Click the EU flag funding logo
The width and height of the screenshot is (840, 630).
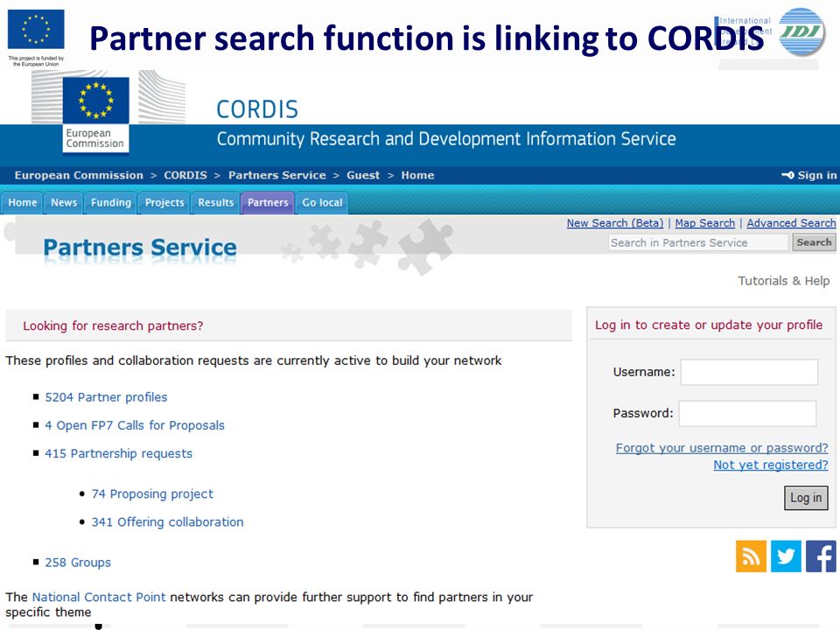(36, 38)
